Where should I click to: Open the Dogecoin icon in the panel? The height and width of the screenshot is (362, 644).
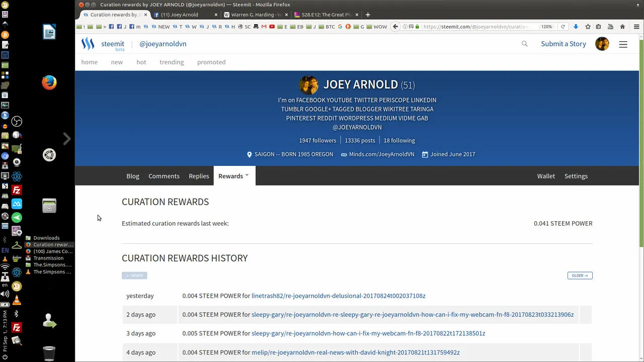point(17,287)
